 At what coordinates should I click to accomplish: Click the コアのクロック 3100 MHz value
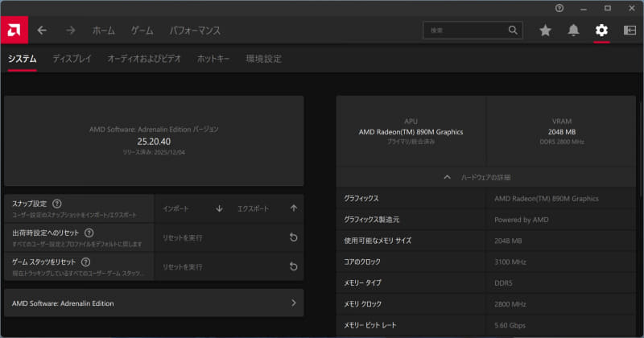(510, 262)
